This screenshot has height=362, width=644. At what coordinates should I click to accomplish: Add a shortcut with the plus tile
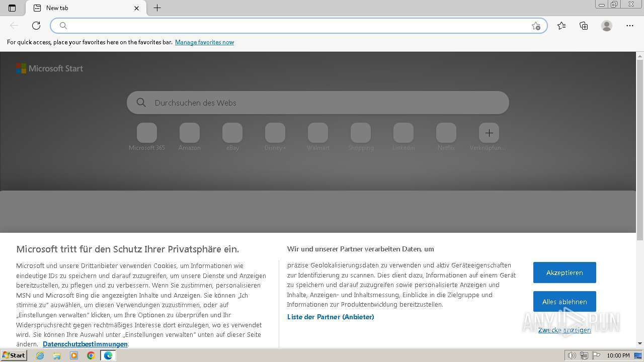(489, 133)
